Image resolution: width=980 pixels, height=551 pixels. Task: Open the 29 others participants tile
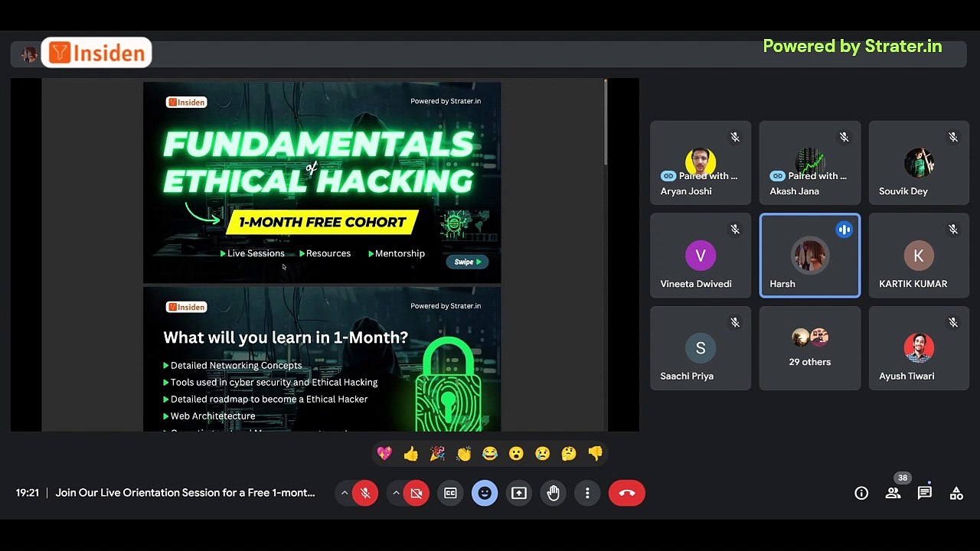point(810,348)
